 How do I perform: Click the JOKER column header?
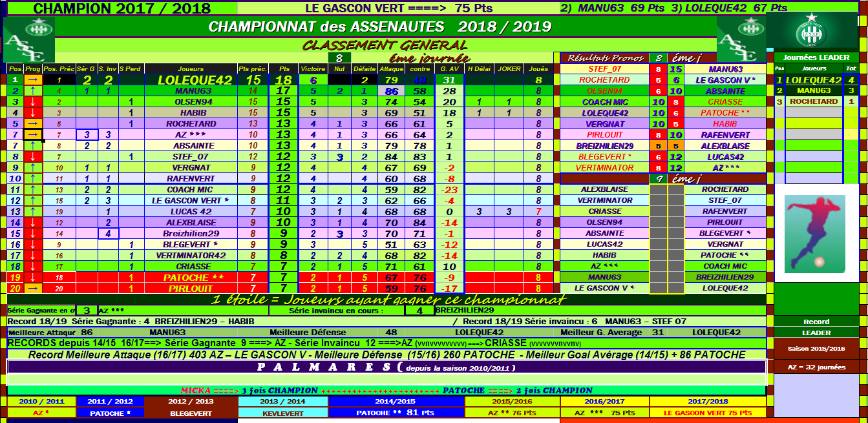[510, 69]
